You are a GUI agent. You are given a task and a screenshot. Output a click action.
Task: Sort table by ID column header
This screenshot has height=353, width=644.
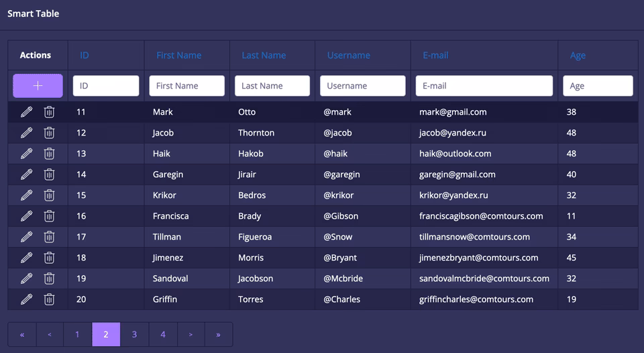[x=84, y=56]
